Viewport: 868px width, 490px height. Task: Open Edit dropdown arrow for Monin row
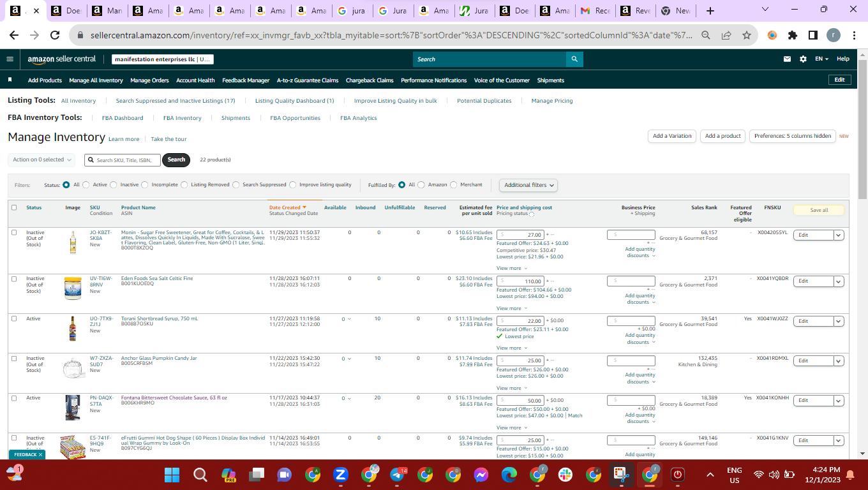click(839, 235)
